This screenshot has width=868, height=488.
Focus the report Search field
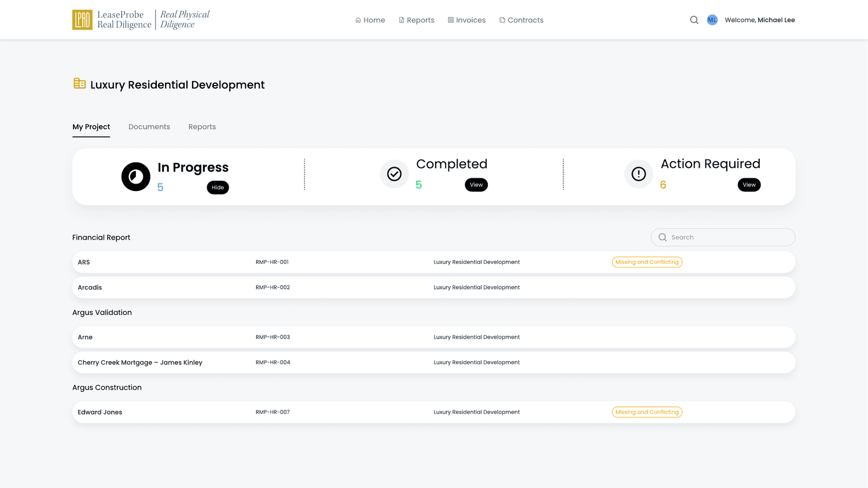[x=723, y=237]
